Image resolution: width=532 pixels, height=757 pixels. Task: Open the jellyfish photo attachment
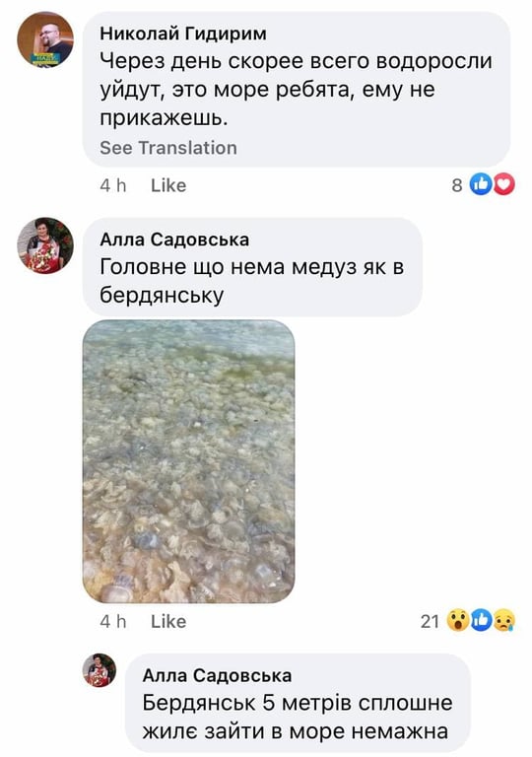(x=189, y=461)
